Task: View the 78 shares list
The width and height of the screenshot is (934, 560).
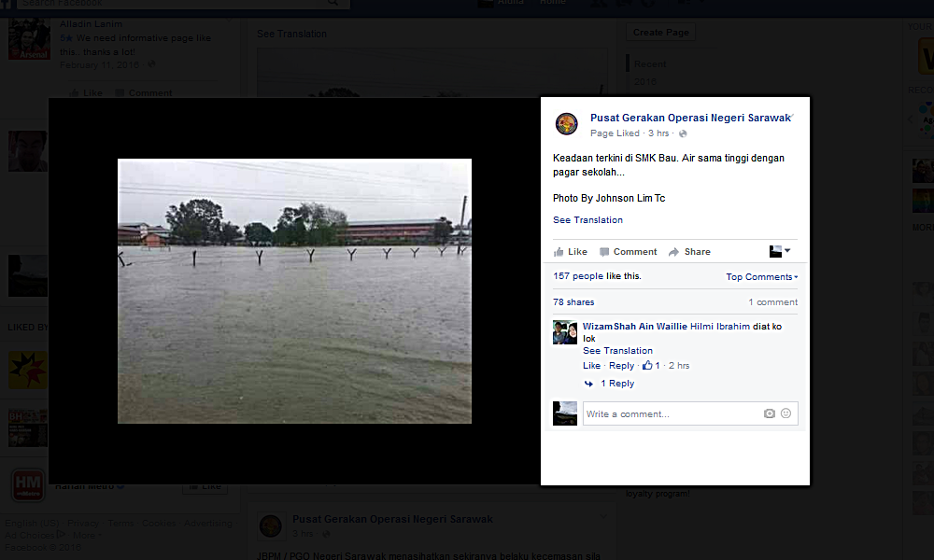Action: pos(573,302)
